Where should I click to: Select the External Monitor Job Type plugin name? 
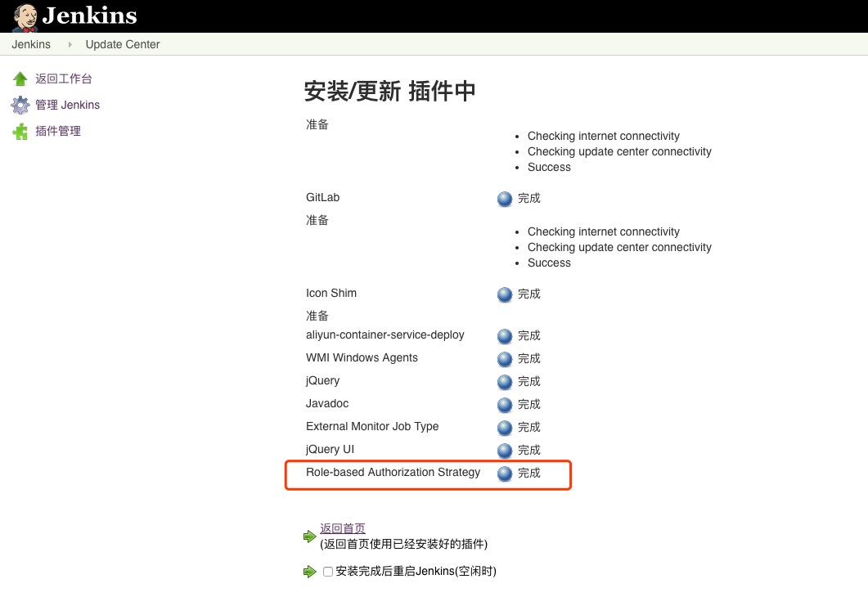[372, 427]
